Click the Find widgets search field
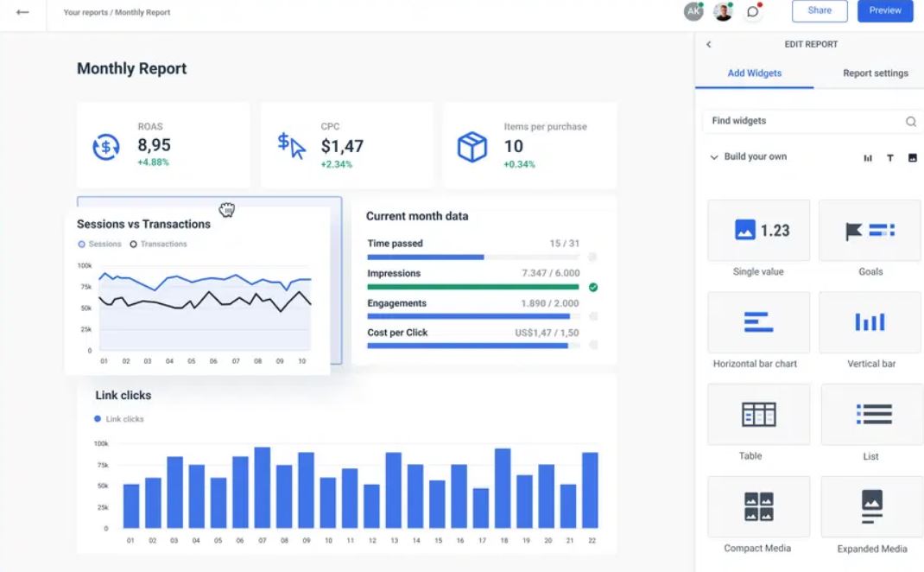This screenshot has width=924, height=572. (803, 121)
